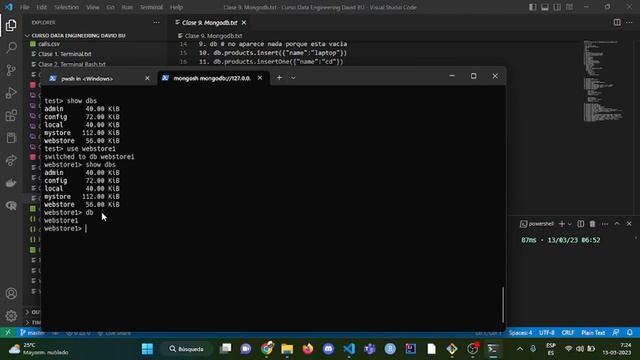The image size is (640, 360).
Task: Open File Explorer from the taskbar
Action: coord(287,349)
